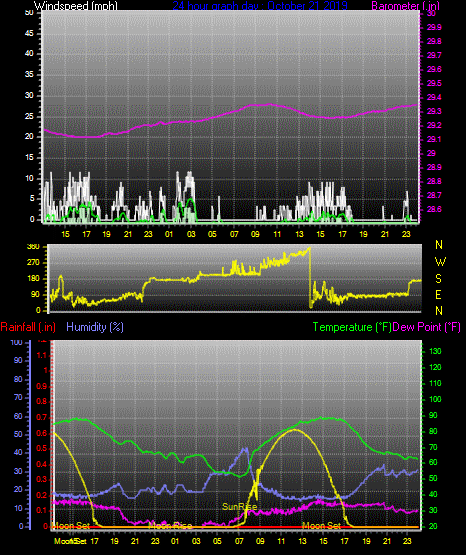Image resolution: width=466 pixels, height=555 pixels.
Task: Click the 100 humidity axis value
Action: [x=17, y=343]
